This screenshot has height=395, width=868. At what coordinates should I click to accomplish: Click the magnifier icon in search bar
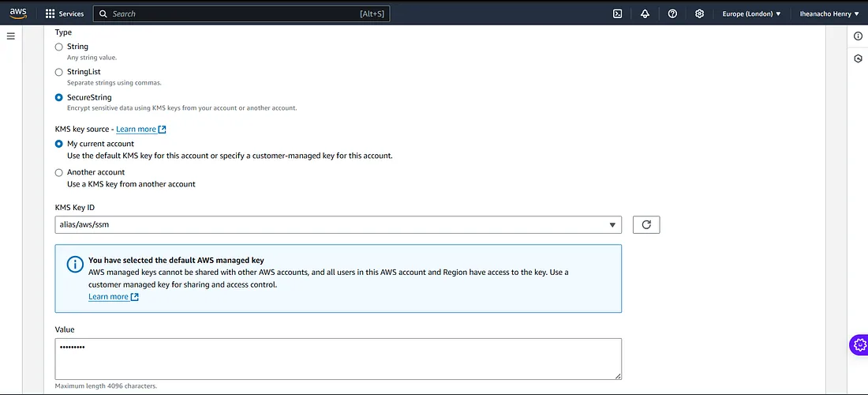[103, 14]
